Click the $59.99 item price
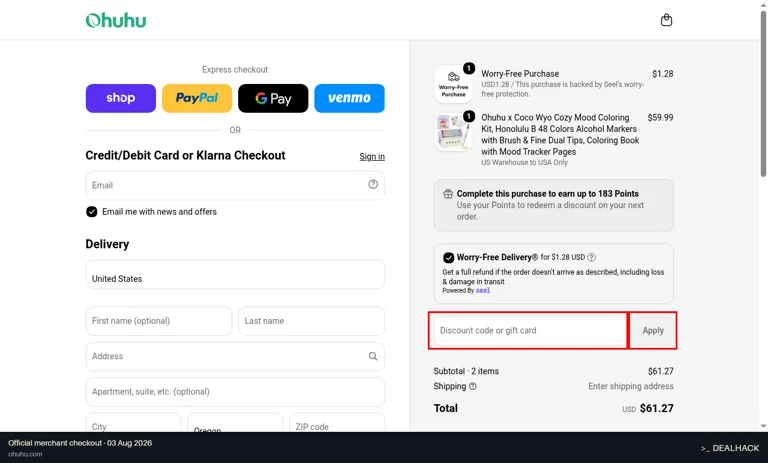 660,118
